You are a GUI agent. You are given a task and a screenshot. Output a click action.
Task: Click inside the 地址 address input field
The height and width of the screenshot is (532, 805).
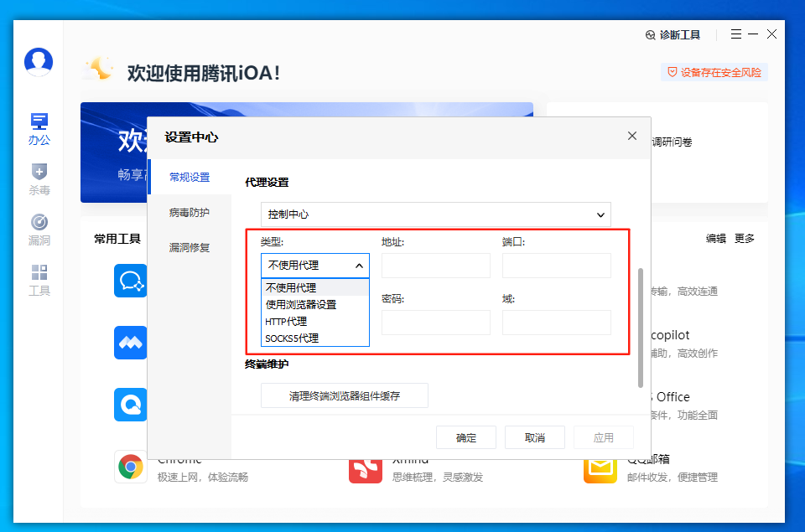tap(435, 265)
